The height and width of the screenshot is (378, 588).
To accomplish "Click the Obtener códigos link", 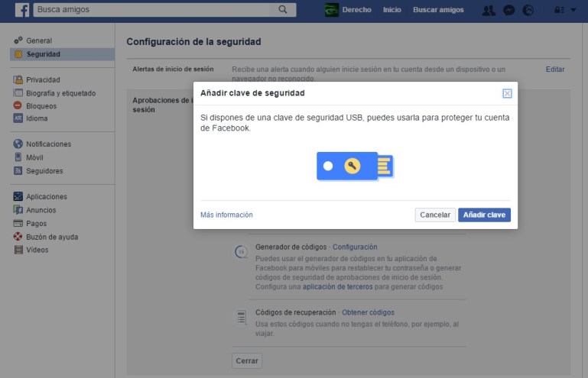I will (368, 312).
